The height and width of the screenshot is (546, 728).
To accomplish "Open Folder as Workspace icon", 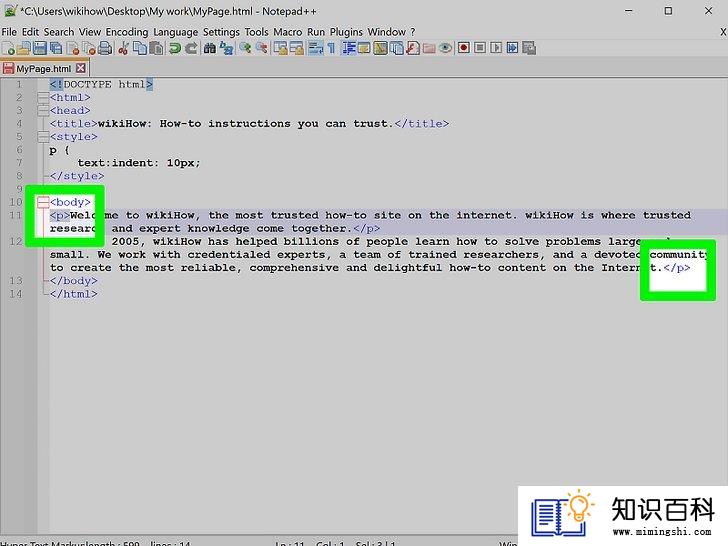I will (429, 48).
